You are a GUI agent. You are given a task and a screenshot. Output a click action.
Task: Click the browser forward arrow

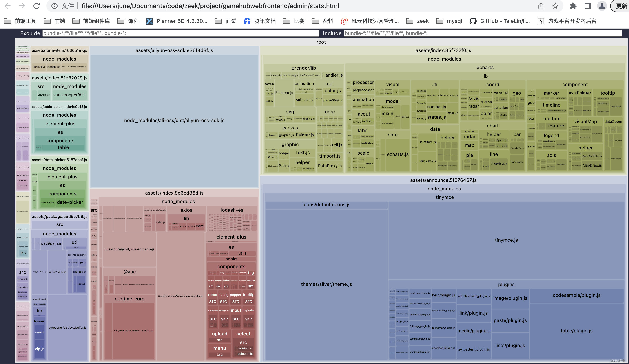tap(22, 6)
